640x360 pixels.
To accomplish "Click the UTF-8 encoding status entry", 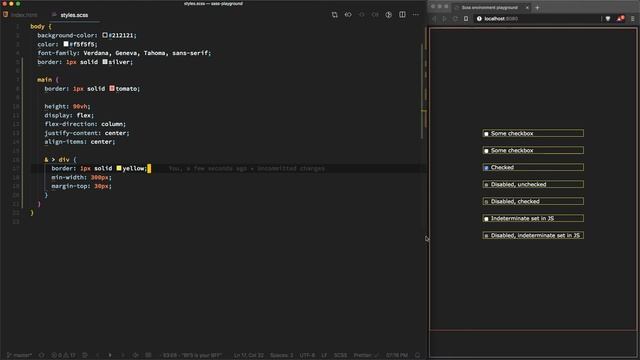I will 308,355.
